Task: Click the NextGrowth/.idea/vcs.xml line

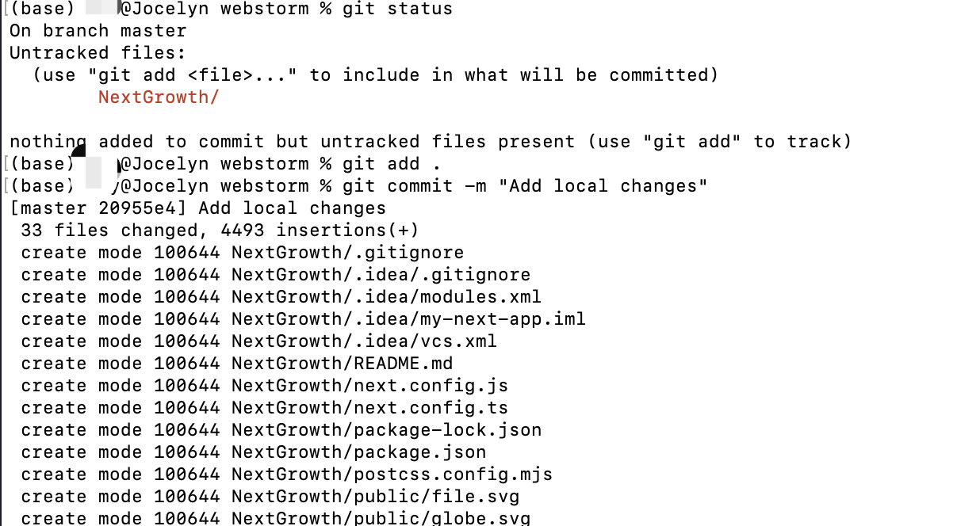Action: pos(259,341)
